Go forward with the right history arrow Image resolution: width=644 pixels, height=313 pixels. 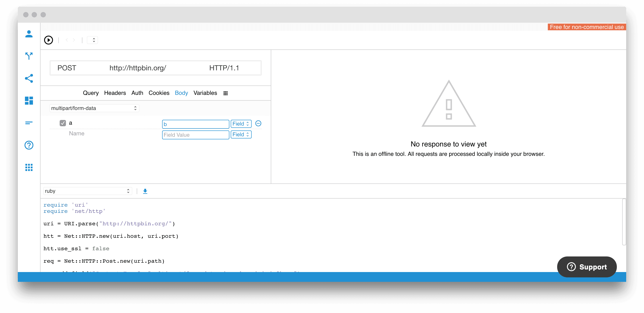tap(74, 40)
